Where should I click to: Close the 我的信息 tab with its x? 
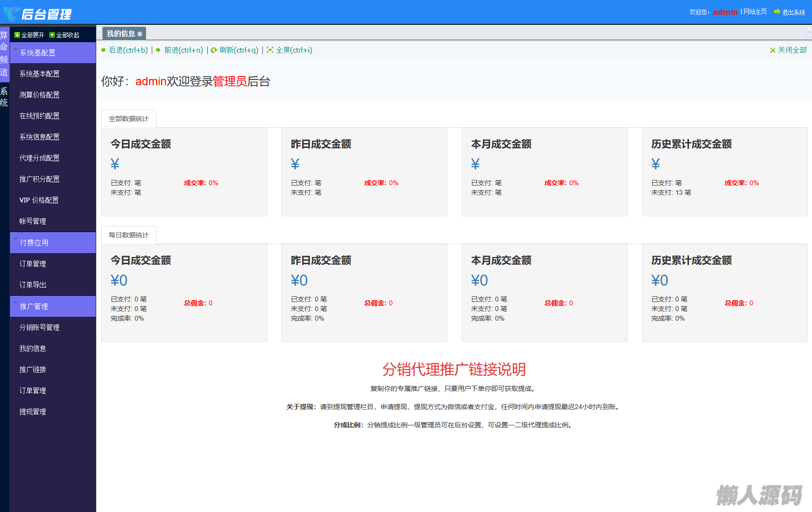click(x=140, y=34)
